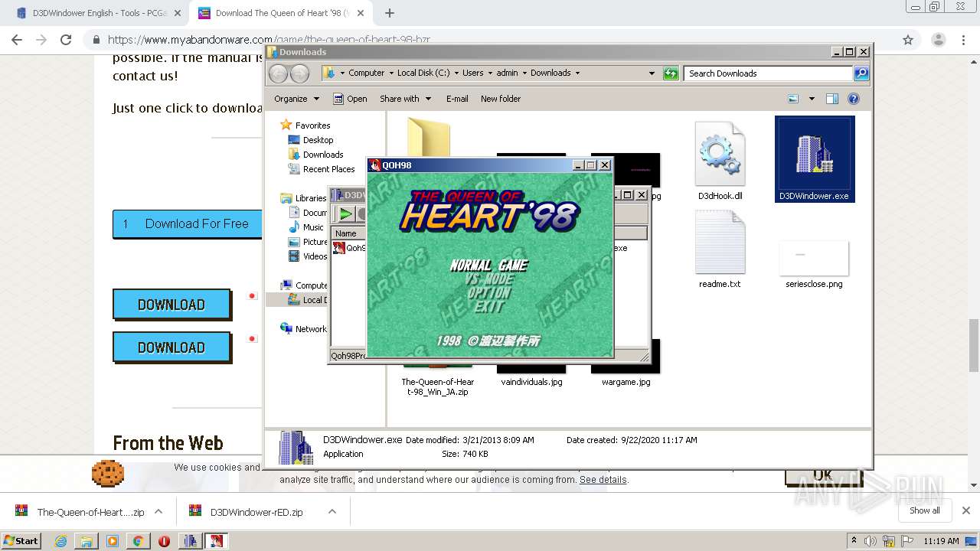The image size is (980, 551).
Task: Open Opera from the taskbar
Action: pos(164,541)
